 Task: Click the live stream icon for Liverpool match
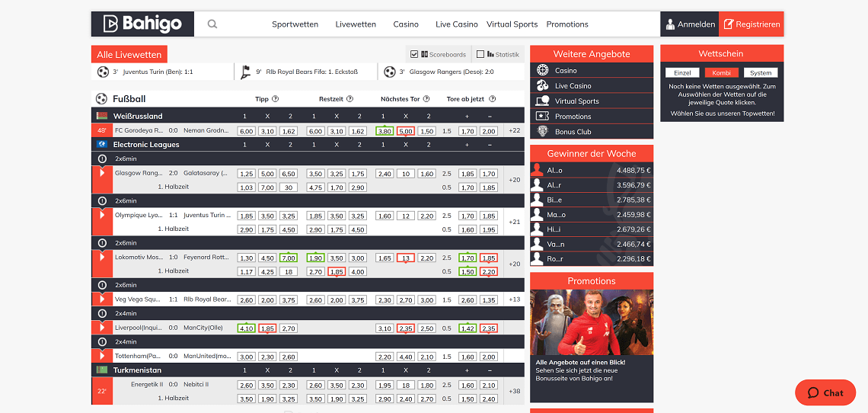click(102, 327)
